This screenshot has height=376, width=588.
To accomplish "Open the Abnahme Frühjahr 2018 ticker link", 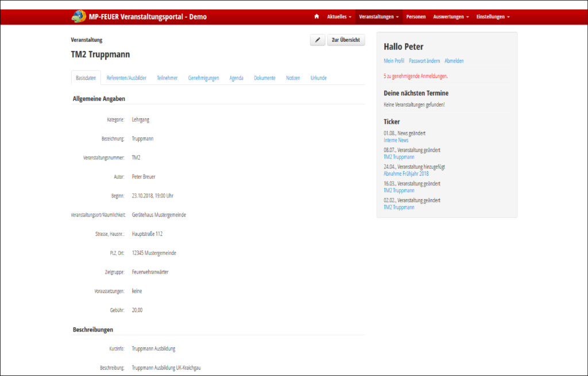I will tap(406, 173).
